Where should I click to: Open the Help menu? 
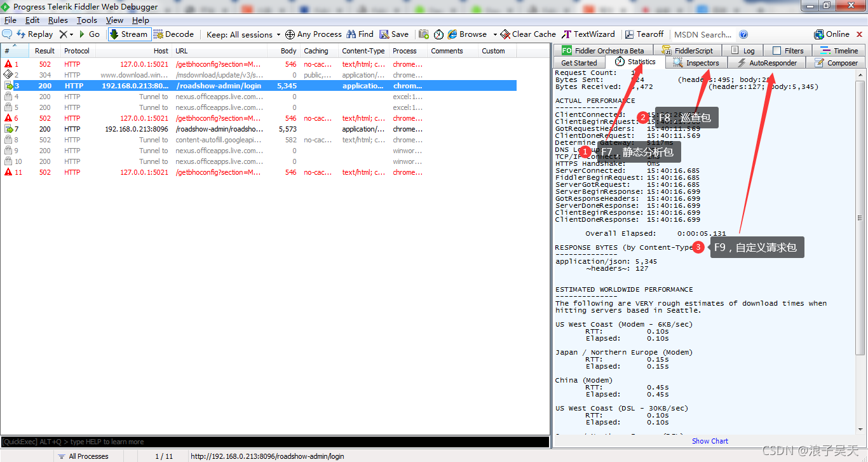(140, 20)
